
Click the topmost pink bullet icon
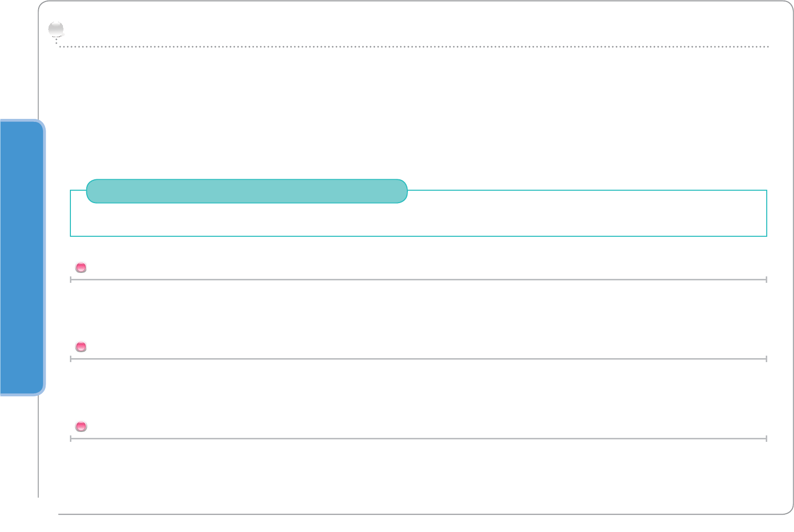coord(81,267)
